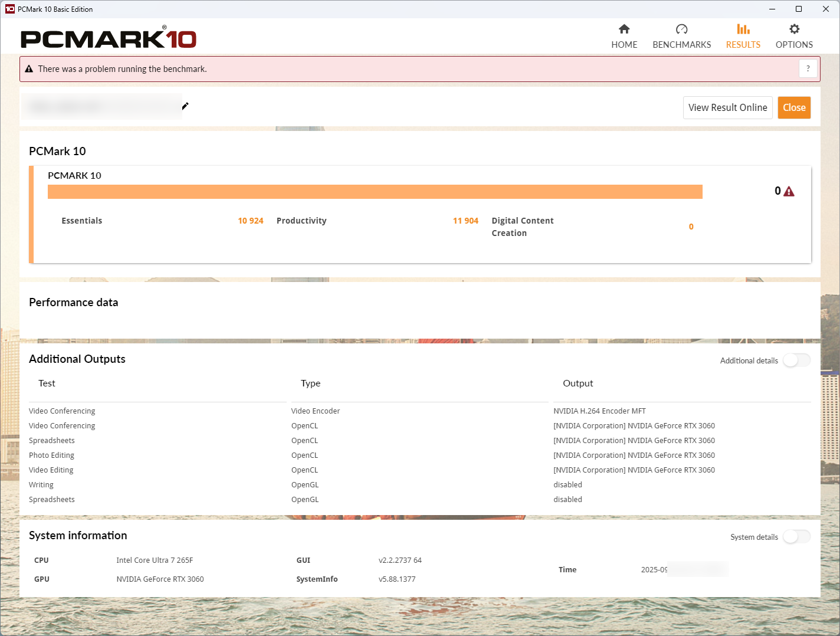Click the Productivity label
Image resolution: width=840 pixels, height=636 pixels.
(301, 221)
